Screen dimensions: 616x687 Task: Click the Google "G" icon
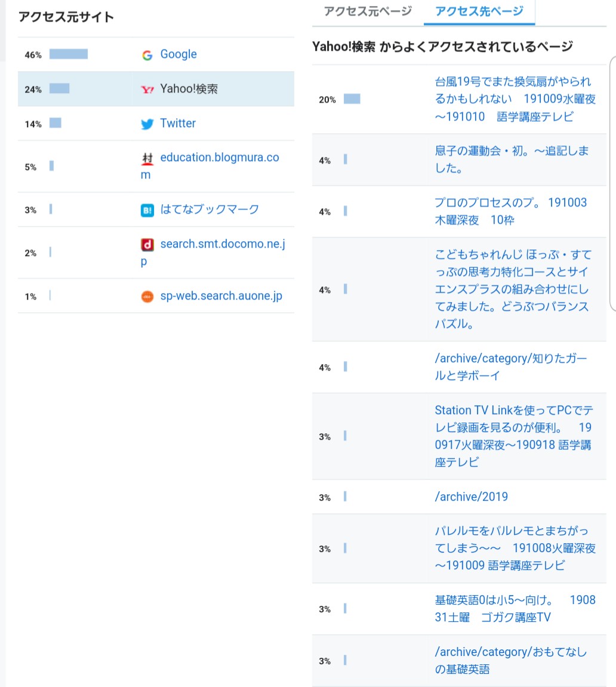[147, 54]
